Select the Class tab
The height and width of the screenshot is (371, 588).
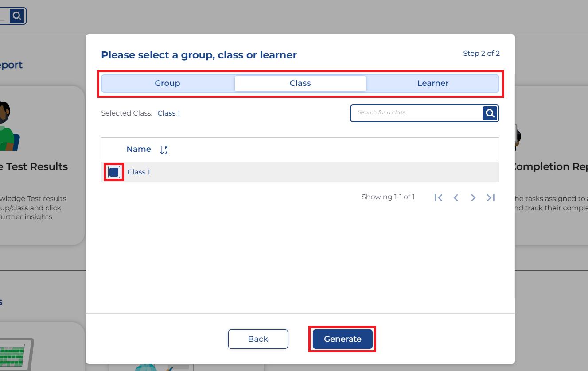click(x=300, y=83)
